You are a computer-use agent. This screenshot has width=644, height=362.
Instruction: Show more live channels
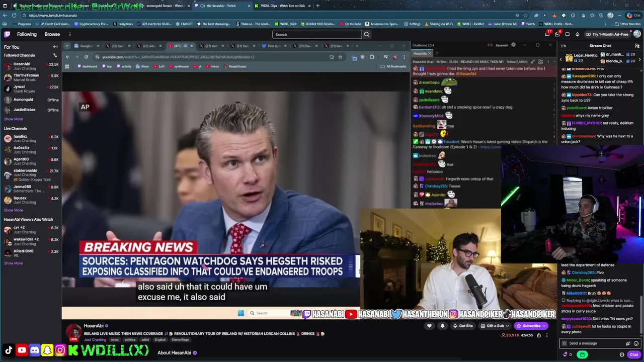[14, 210]
